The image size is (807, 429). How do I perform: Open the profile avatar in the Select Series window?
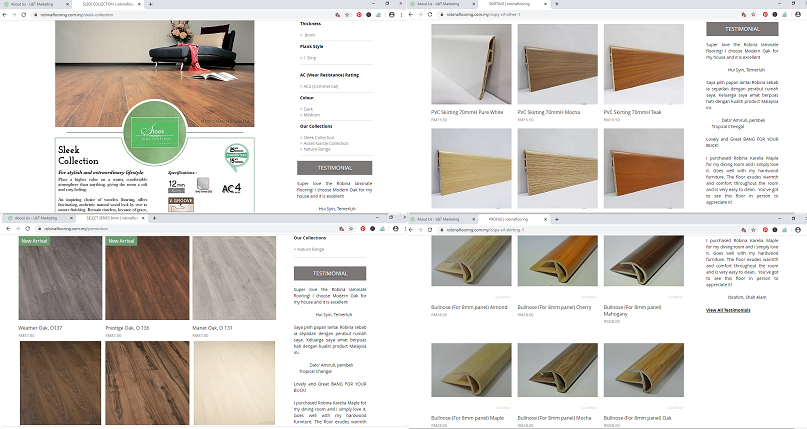point(396,228)
